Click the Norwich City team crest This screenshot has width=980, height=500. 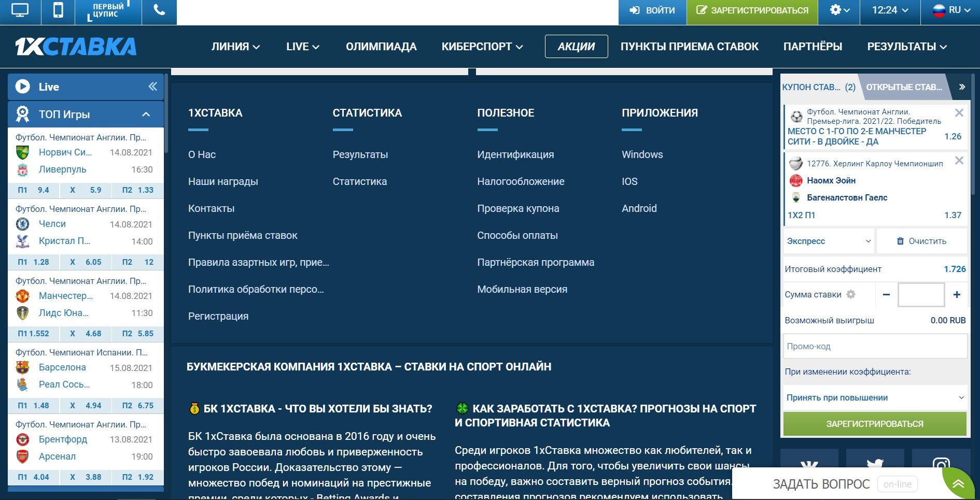pyautogui.click(x=22, y=152)
